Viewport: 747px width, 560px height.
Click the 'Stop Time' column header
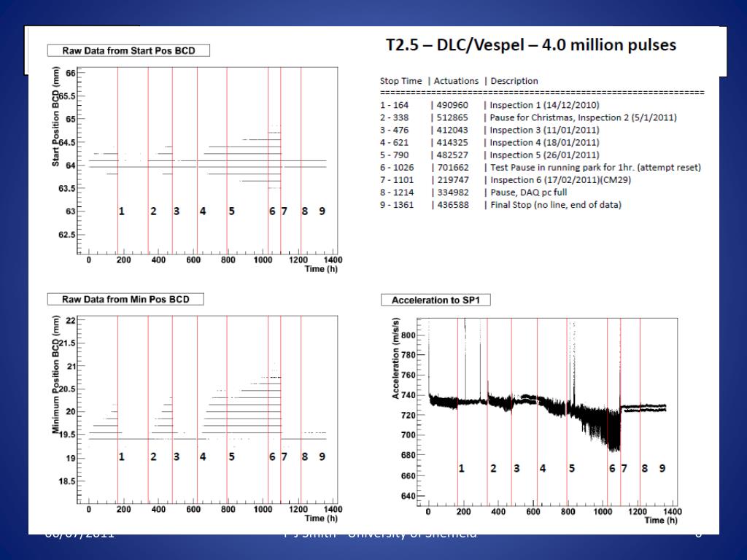coord(400,81)
